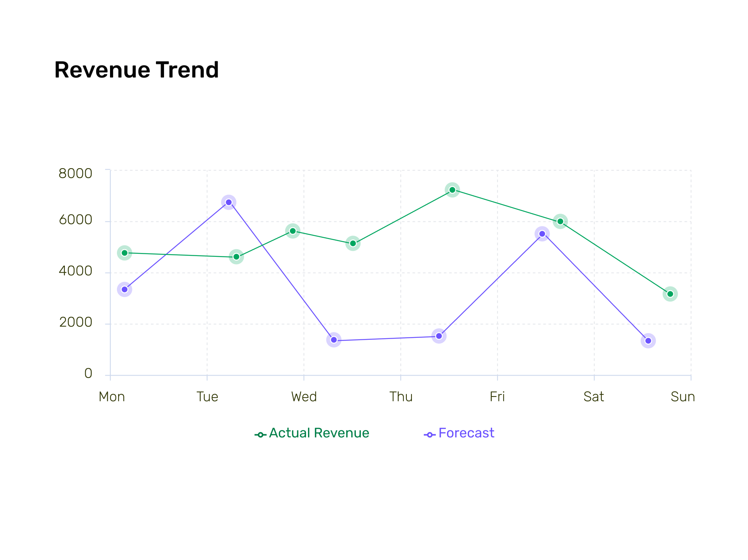Click the leftmost green Actual Revenue point

pyautogui.click(x=124, y=253)
